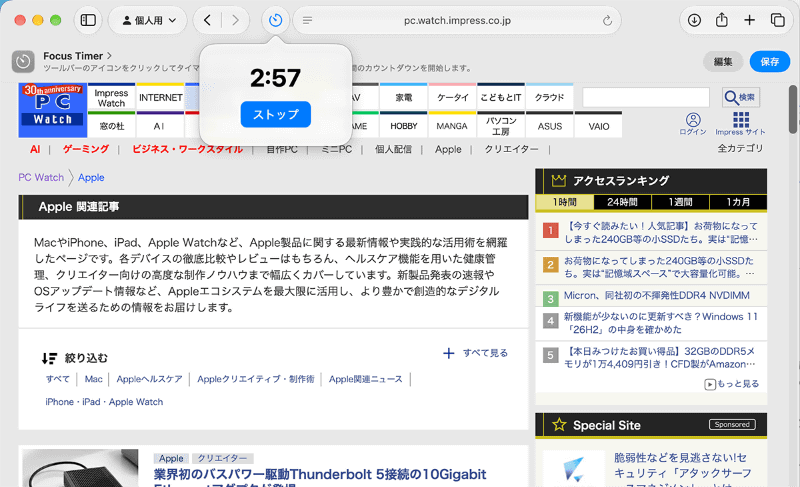Open a new tab with plus icon
The image size is (800, 487).
point(749,20)
